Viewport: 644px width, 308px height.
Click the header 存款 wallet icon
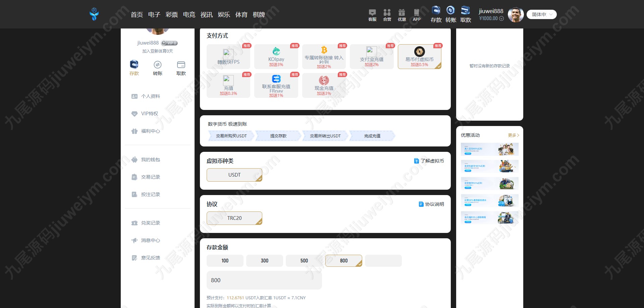pos(436,14)
